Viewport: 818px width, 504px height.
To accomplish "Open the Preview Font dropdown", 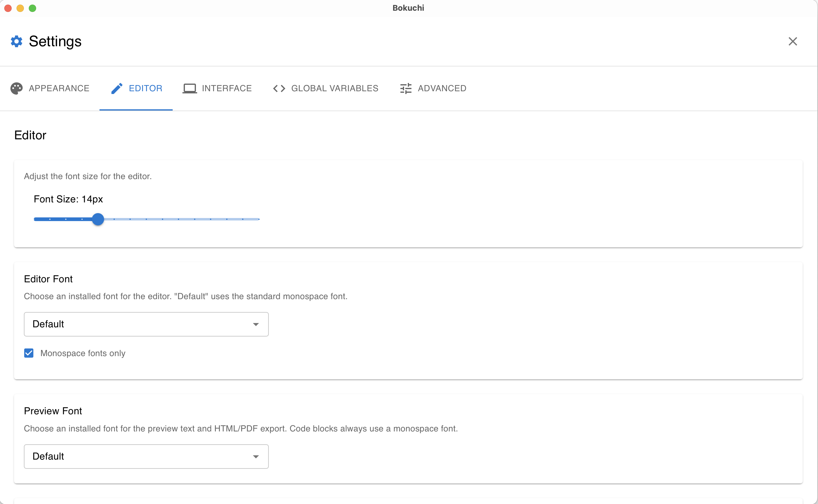I will (x=146, y=457).
